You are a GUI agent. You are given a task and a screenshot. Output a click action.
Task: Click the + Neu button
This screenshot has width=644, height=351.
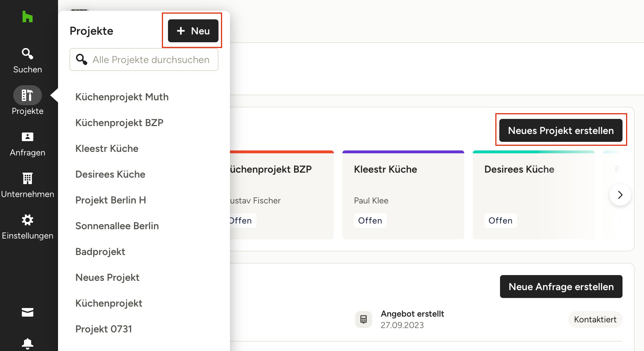coord(193,31)
